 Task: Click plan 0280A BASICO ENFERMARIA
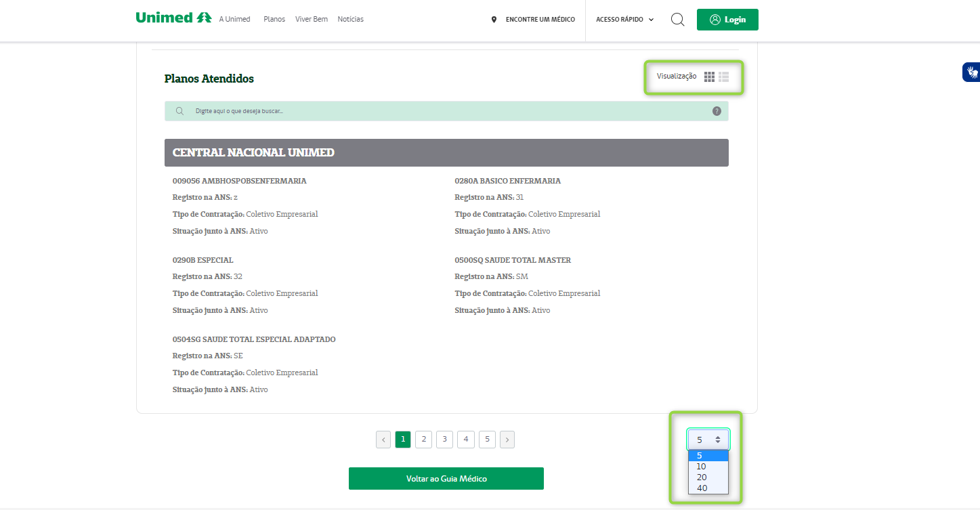[508, 181]
